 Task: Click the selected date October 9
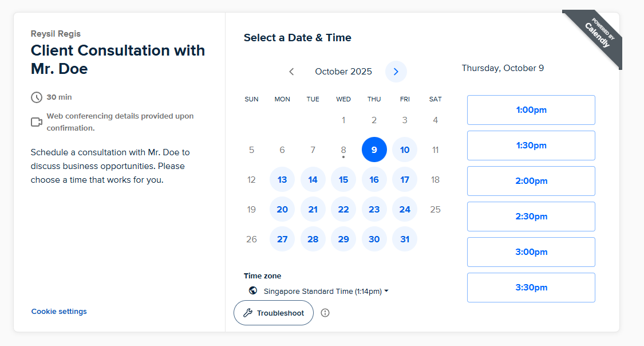click(374, 150)
